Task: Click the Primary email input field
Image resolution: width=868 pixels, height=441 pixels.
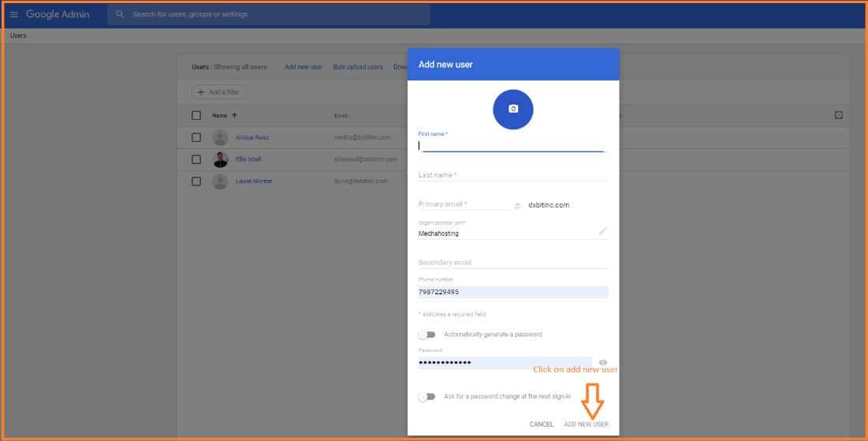Action: click(465, 204)
